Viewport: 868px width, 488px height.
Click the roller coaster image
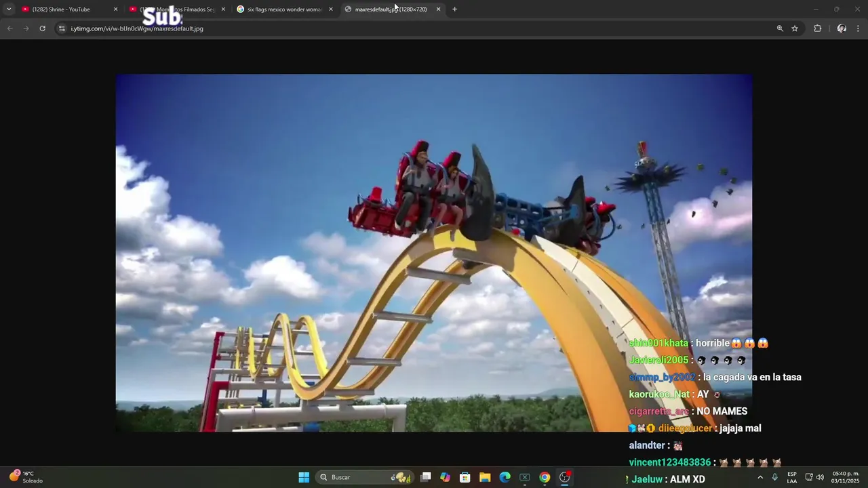click(x=433, y=253)
